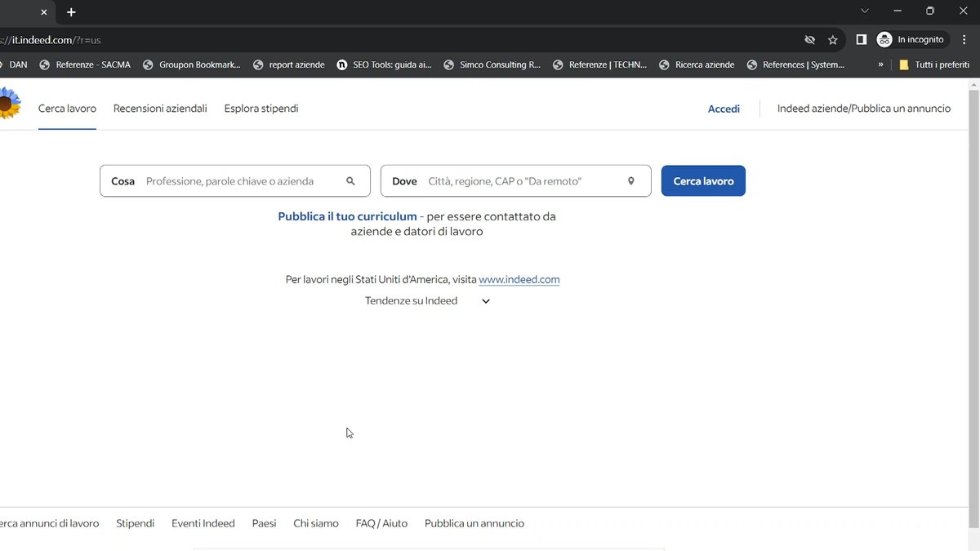Expand the Tendenze su Indeed section
980x551 pixels.
[x=485, y=301]
